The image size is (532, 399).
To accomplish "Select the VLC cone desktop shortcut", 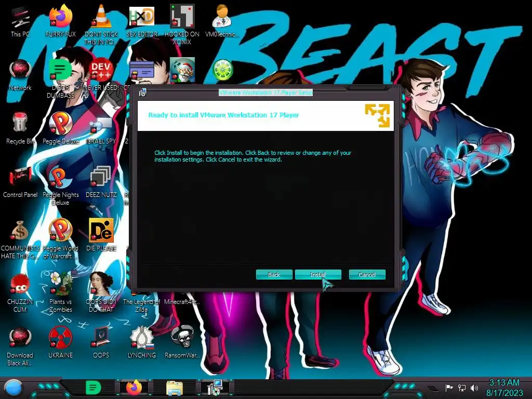I will point(101,24).
